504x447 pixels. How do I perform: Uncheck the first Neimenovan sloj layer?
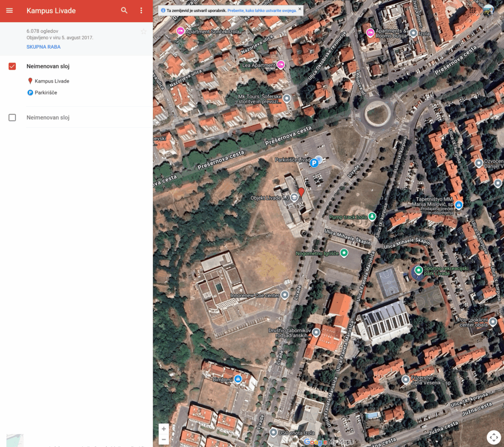coord(12,66)
